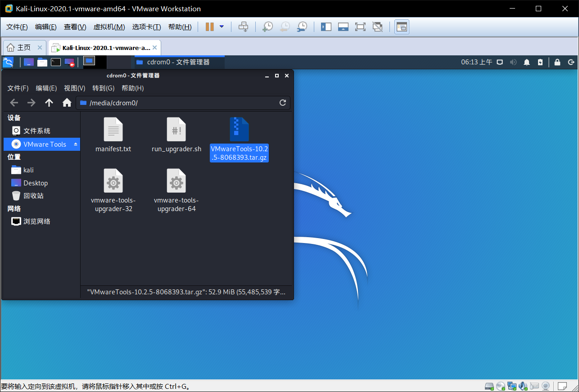Open the display/network indicator in Kali panel
The height and width of the screenshot is (392, 579).
tap(499, 62)
